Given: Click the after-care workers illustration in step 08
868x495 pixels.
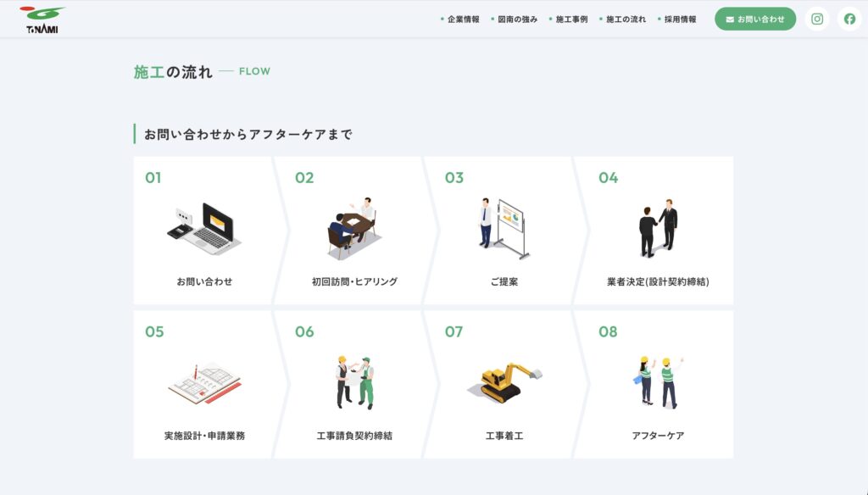Looking at the screenshot, I should point(658,383).
